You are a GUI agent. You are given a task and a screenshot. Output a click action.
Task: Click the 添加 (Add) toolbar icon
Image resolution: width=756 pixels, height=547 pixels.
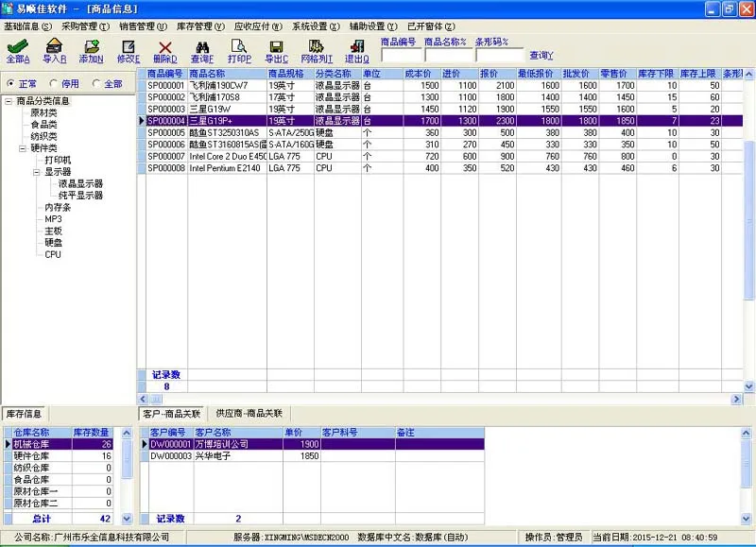(91, 46)
